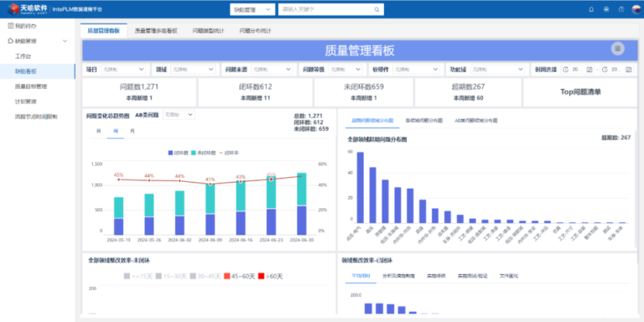
Task: Open the notification bell icon
Action: [x=591, y=9]
